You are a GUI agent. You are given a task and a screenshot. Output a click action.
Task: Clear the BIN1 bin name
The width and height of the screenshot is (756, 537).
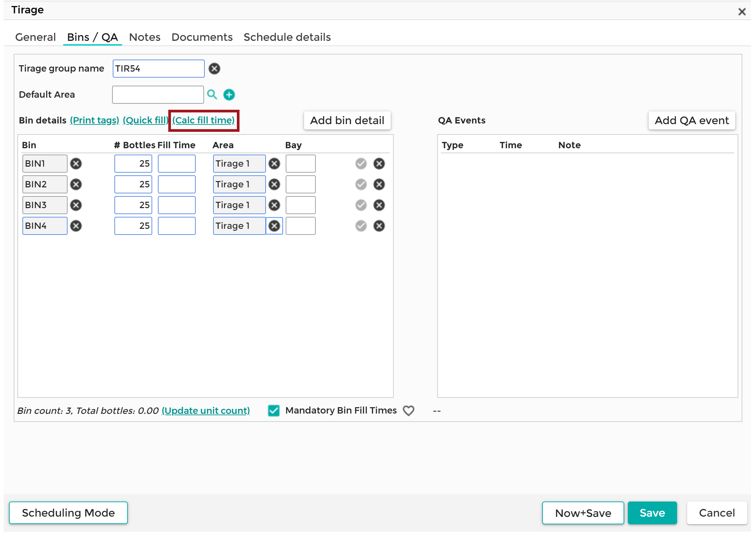(x=76, y=164)
